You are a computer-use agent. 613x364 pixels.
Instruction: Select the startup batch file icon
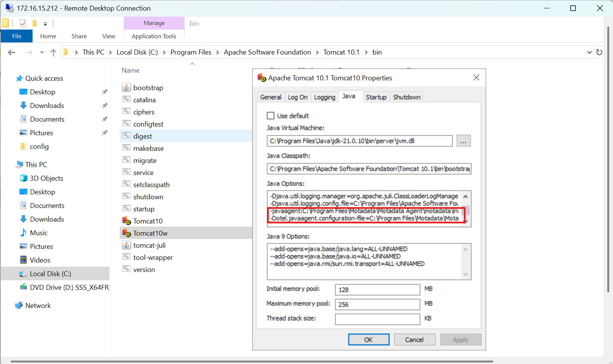127,209
